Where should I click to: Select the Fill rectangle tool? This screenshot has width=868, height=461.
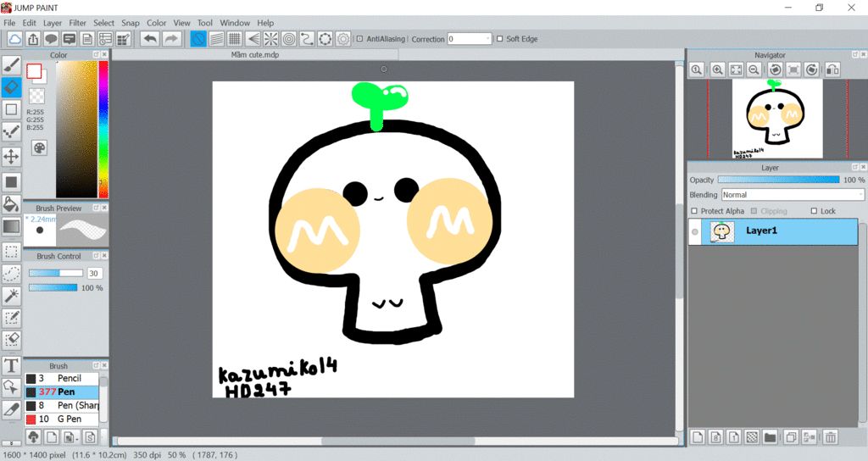11,181
